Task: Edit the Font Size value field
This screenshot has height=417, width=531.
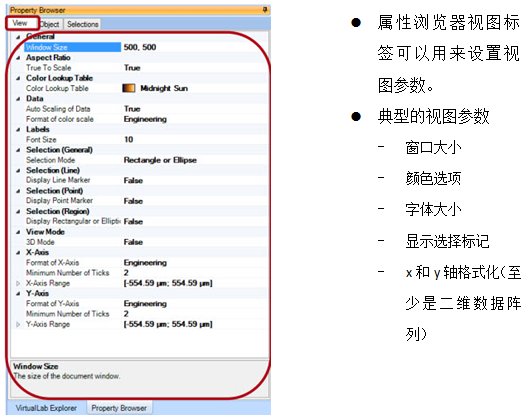Action: tap(195, 140)
